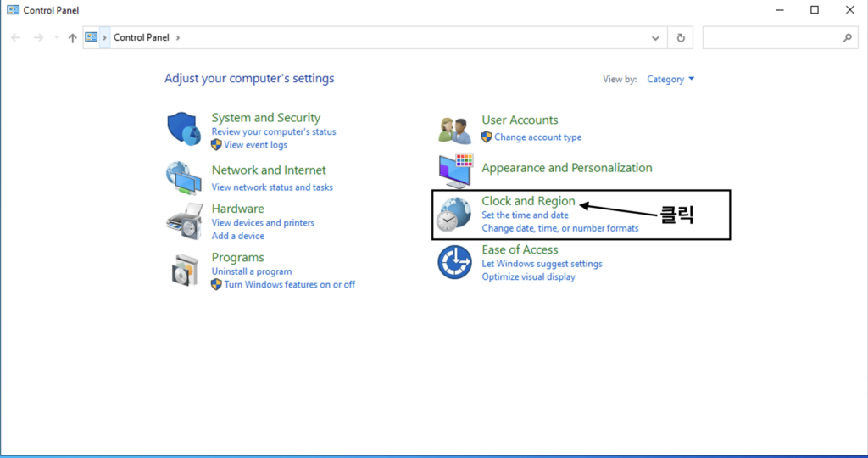Viewport: 868px width, 458px height.
Task: Open Turn Windows features on or off
Action: pyautogui.click(x=290, y=285)
